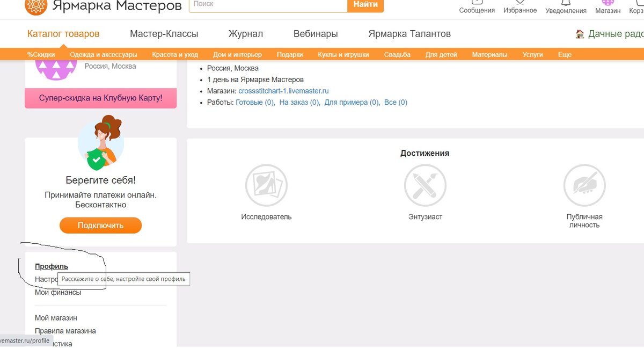Open Правила магазина sidebar link
Screen dimensions: 644x348
point(65,331)
